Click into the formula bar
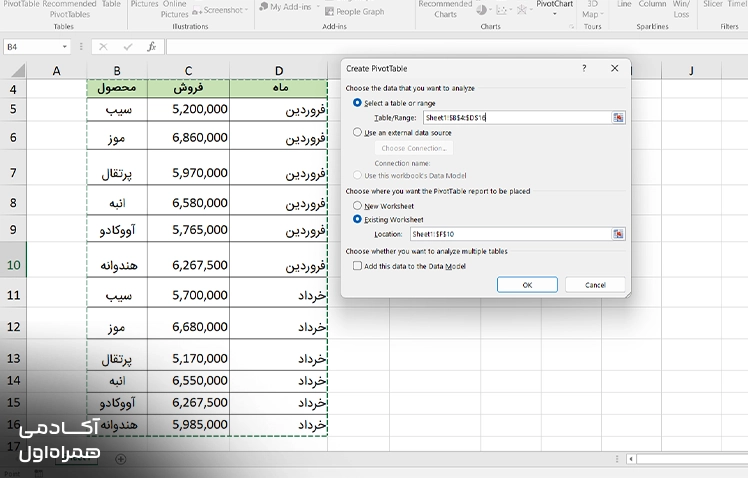This screenshot has height=478, width=748. pos(457,47)
